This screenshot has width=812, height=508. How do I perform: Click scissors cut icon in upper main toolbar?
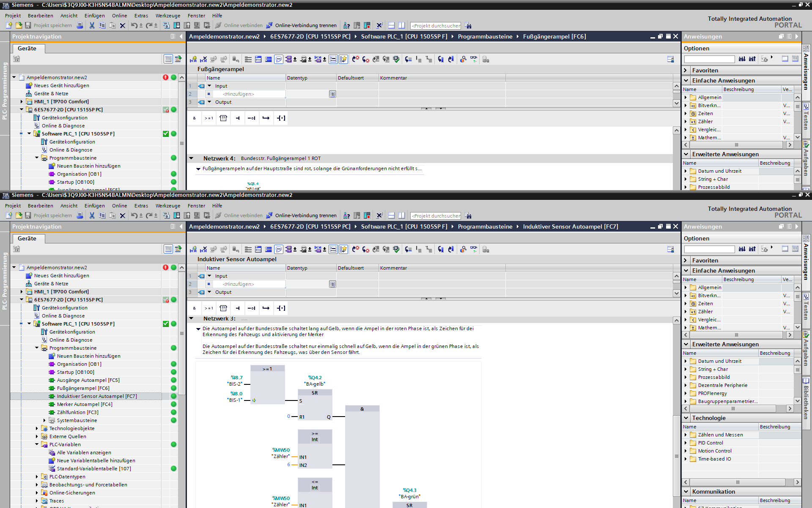click(92, 25)
